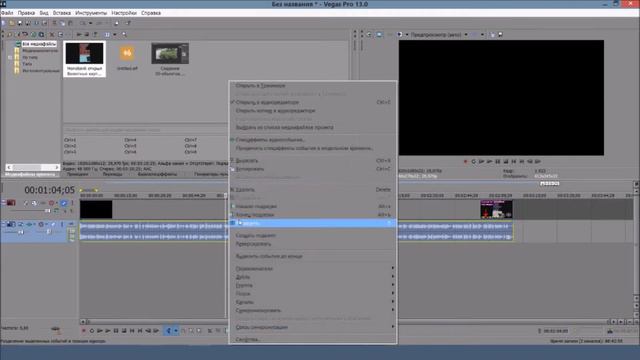Adjust the video track level slider

(47, 211)
